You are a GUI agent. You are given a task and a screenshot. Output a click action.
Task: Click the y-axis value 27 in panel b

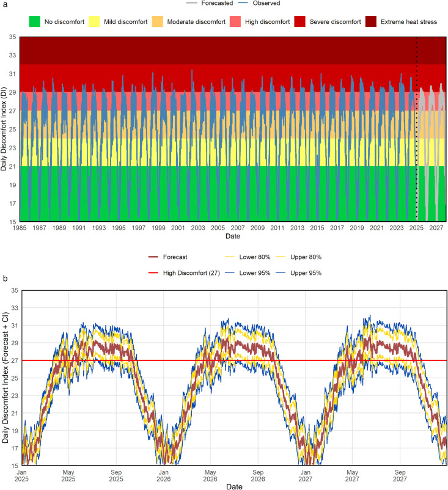coord(15,360)
